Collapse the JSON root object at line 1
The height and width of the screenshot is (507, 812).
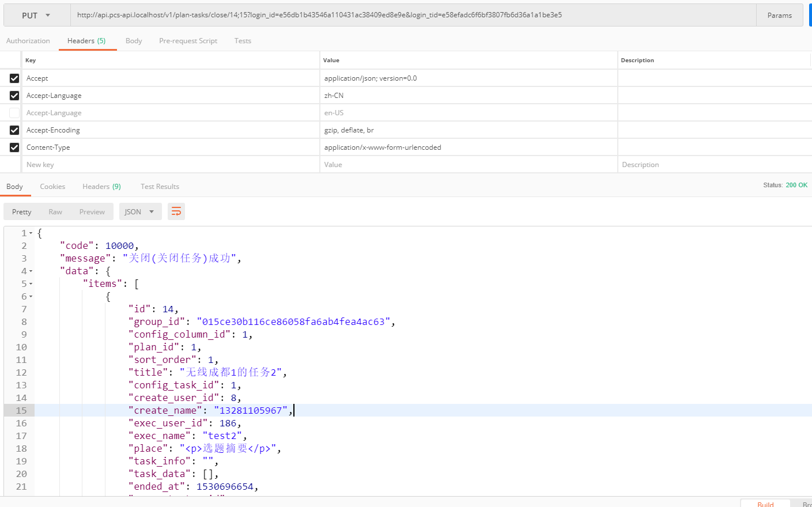(x=31, y=233)
